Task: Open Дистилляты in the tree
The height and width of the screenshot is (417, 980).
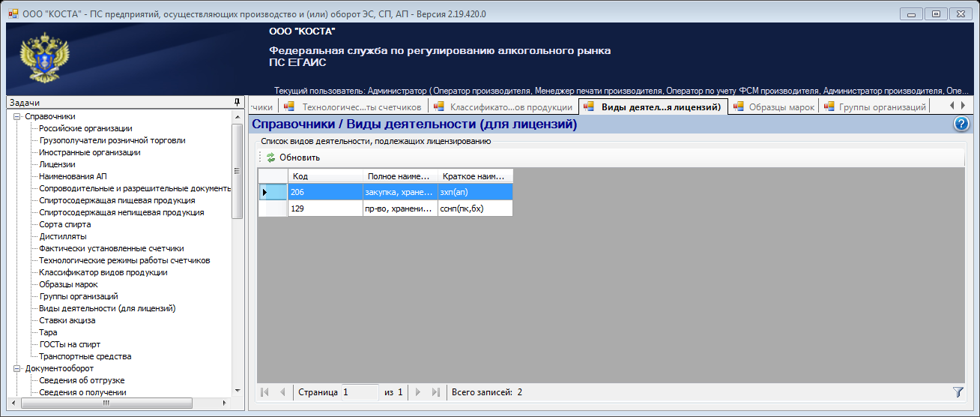Action: pos(63,236)
